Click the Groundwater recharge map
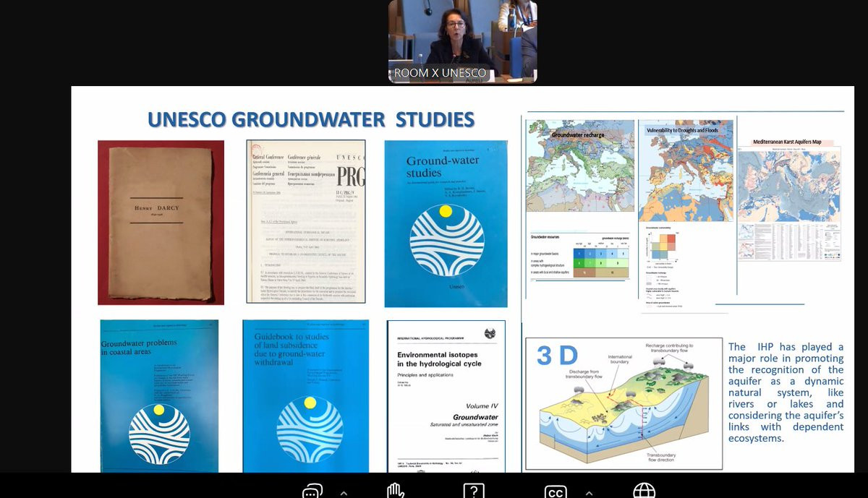This screenshot has width=868, height=498. pyautogui.click(x=580, y=166)
